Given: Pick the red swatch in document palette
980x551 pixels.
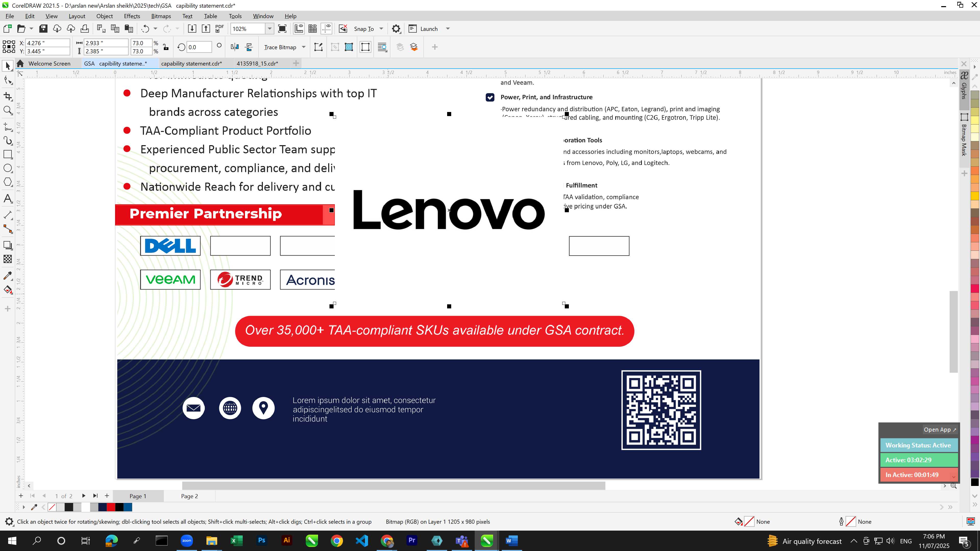Looking at the screenshot, I should coord(111,507).
